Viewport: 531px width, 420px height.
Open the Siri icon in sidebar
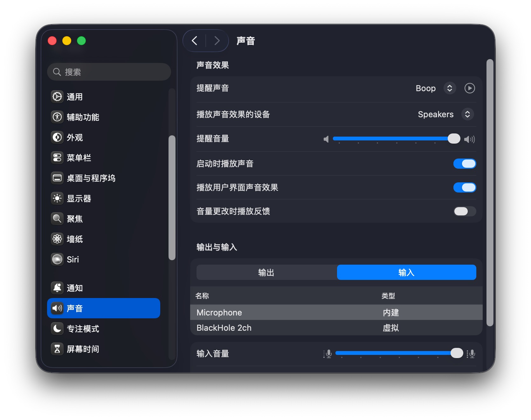pos(57,259)
